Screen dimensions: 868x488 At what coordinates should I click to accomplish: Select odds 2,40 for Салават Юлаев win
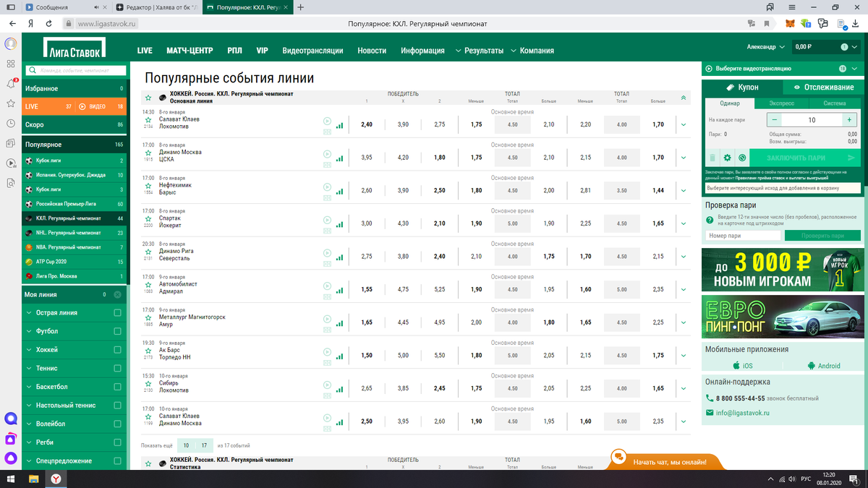tap(367, 124)
